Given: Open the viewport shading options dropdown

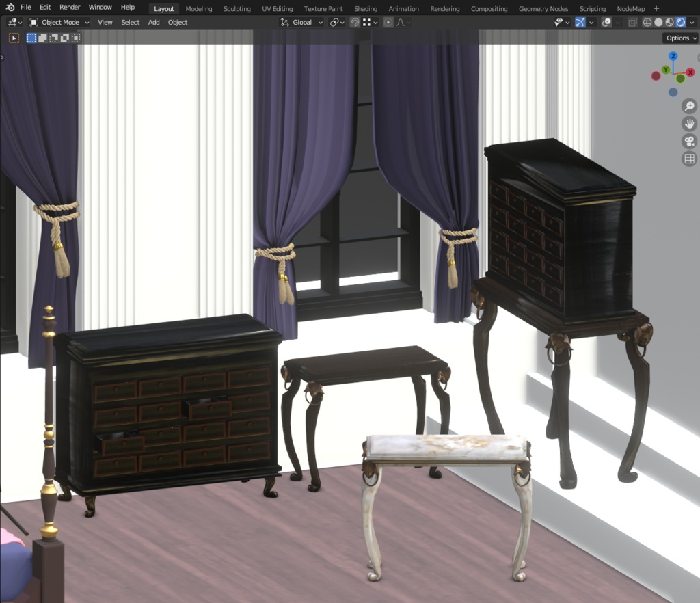Looking at the screenshot, I should click(692, 23).
